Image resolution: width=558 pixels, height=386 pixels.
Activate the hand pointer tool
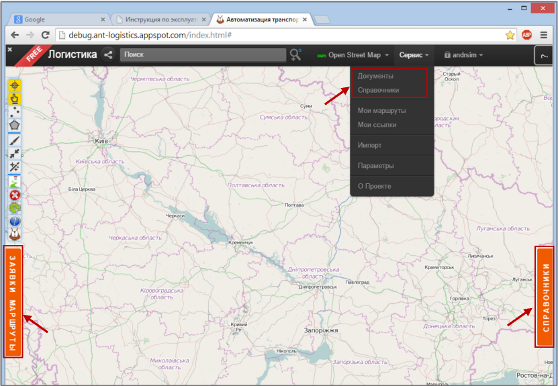click(x=15, y=99)
